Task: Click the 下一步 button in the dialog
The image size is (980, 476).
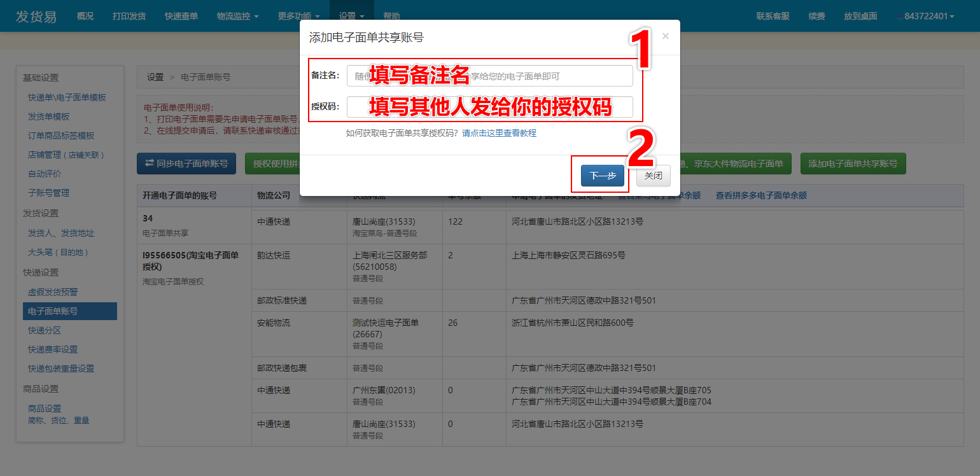Action: (602, 176)
